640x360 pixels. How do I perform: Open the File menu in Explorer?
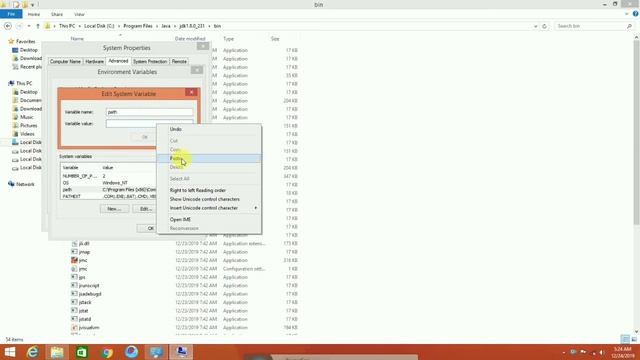pyautogui.click(x=11, y=14)
